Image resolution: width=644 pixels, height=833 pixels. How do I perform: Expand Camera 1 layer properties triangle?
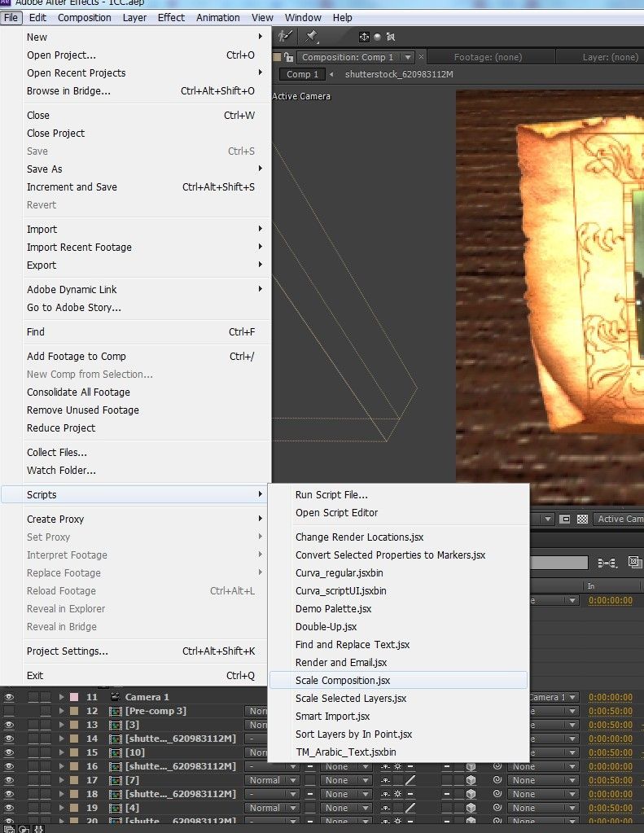click(x=62, y=696)
